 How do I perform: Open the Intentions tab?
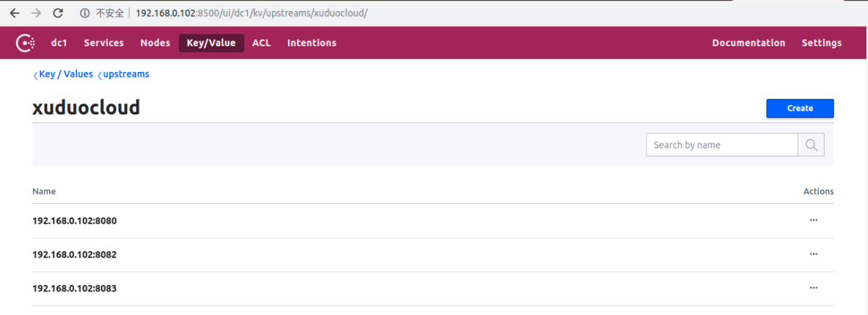tap(312, 43)
